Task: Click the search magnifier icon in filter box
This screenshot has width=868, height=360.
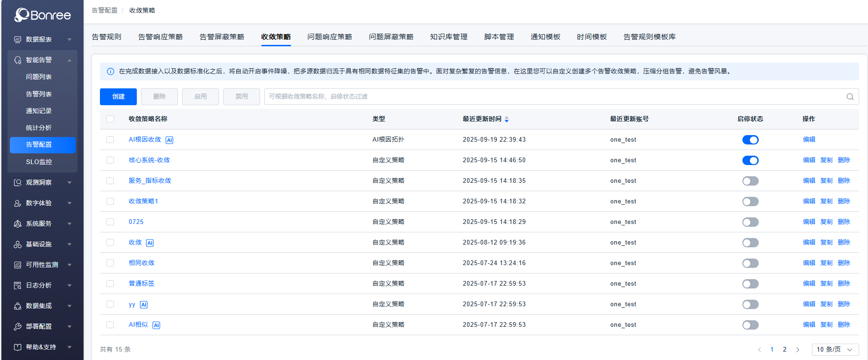Action: [x=850, y=97]
